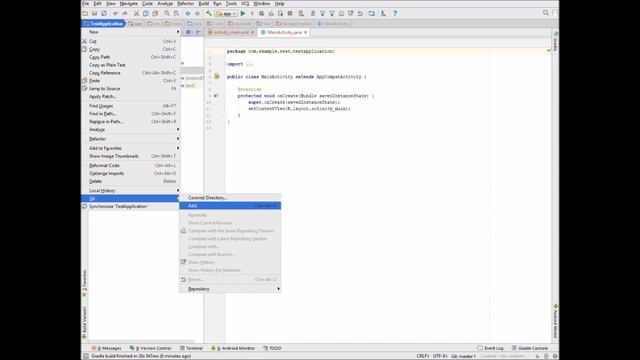Image resolution: width=640 pixels, height=360 pixels.
Task: Open the File menu
Action: [x=85, y=4]
